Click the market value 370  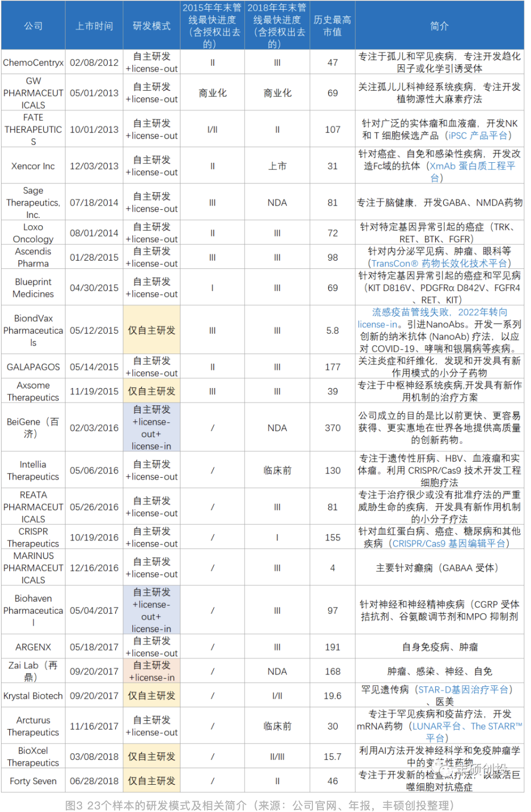pos(333,428)
